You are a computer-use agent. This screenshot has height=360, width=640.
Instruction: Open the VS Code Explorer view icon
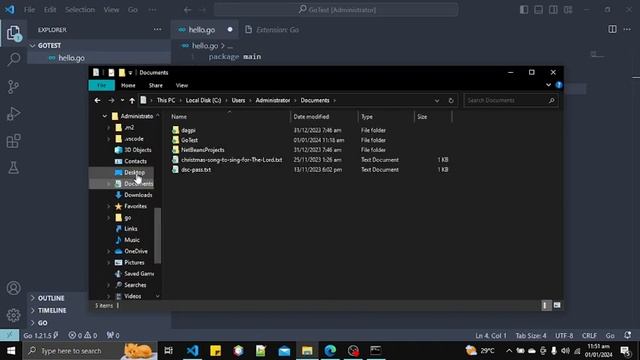coord(13,33)
